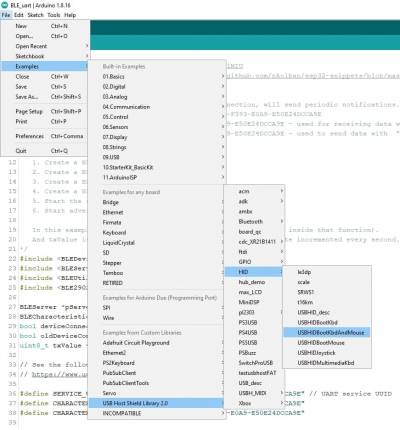The width and height of the screenshot is (400, 430).
Task: Open Preferences from File menu
Action: click(x=45, y=136)
